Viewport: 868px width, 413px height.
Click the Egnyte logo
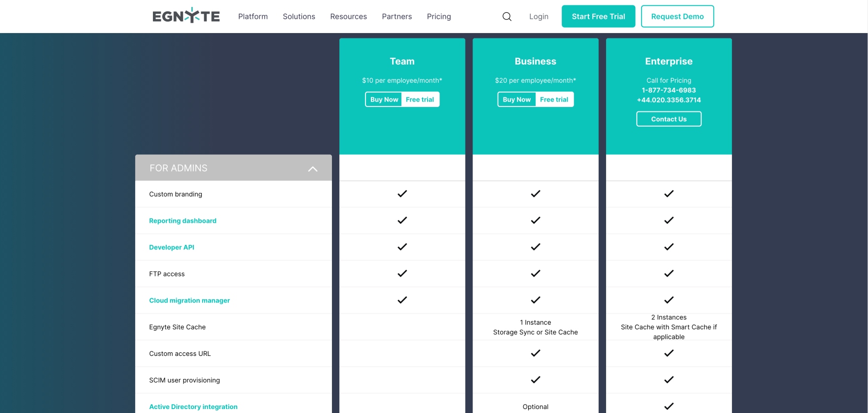186,16
